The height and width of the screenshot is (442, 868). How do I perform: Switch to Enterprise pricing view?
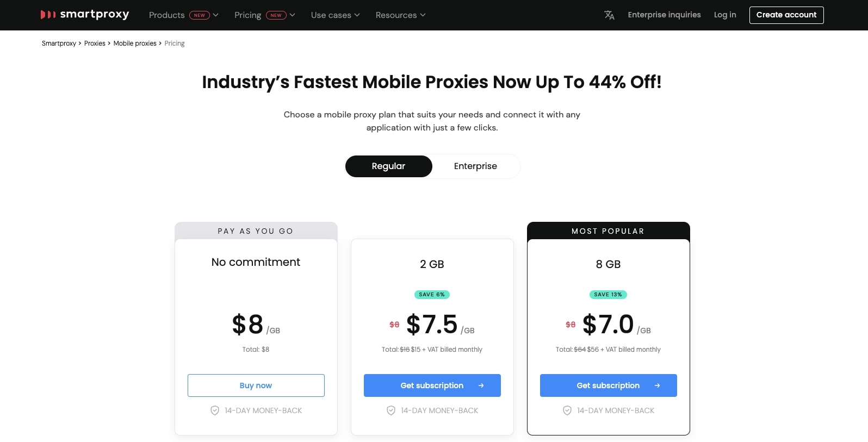475,166
